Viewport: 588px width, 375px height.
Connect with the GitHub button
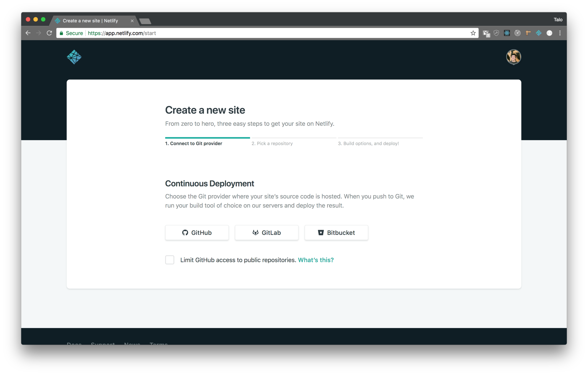197,232
